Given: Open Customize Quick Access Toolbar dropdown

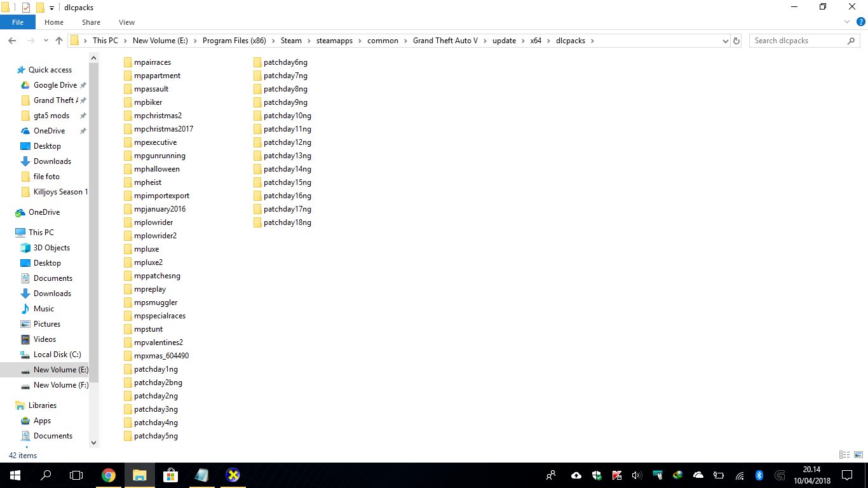Looking at the screenshot, I should coord(51,8).
